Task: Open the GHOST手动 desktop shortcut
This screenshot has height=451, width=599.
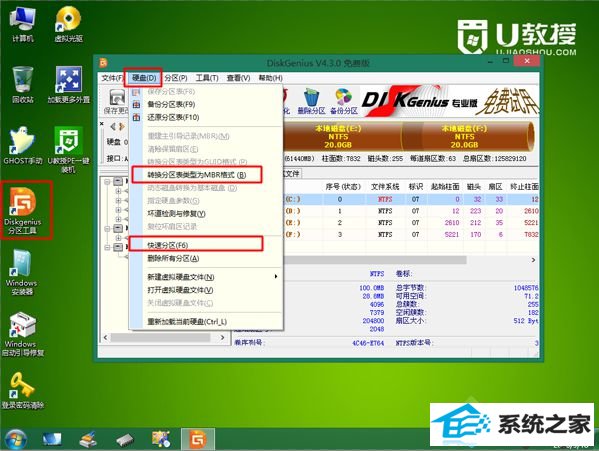Action: [23, 146]
